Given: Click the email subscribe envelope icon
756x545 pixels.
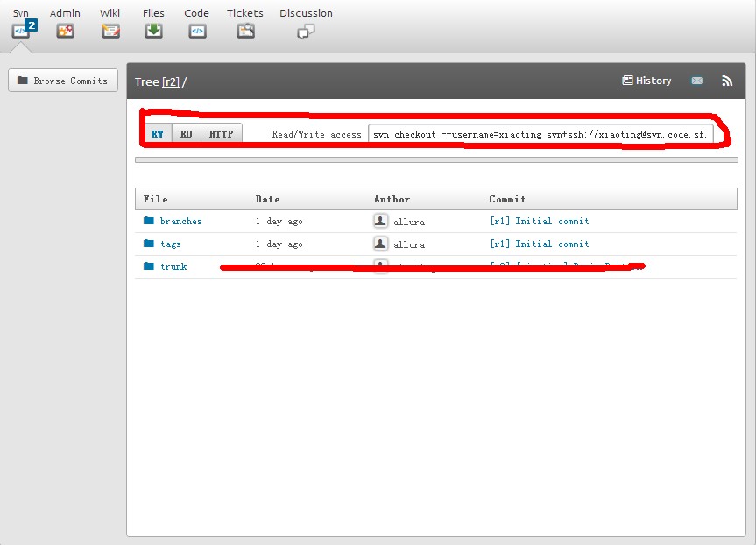Looking at the screenshot, I should pos(696,81).
